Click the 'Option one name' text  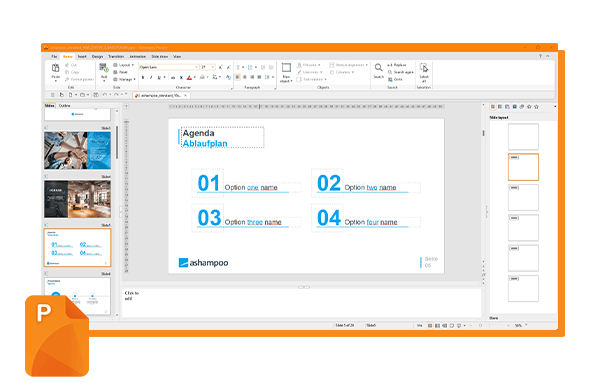251,188
